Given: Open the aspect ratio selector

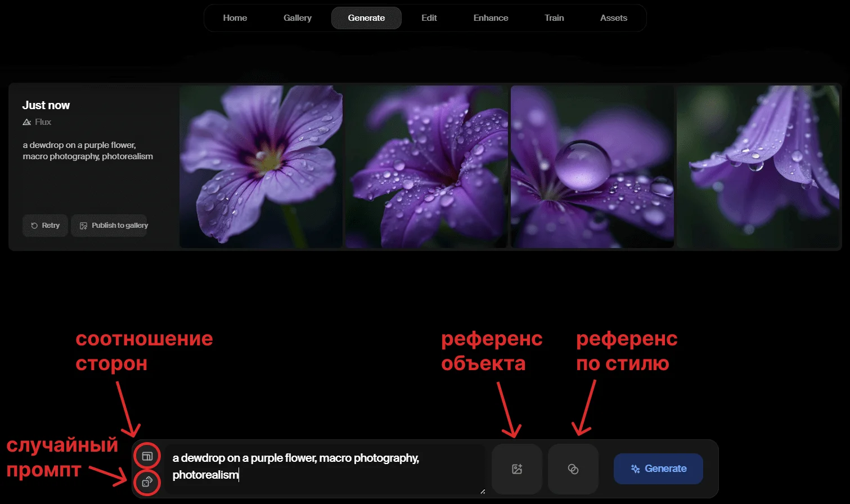Looking at the screenshot, I should [x=147, y=456].
